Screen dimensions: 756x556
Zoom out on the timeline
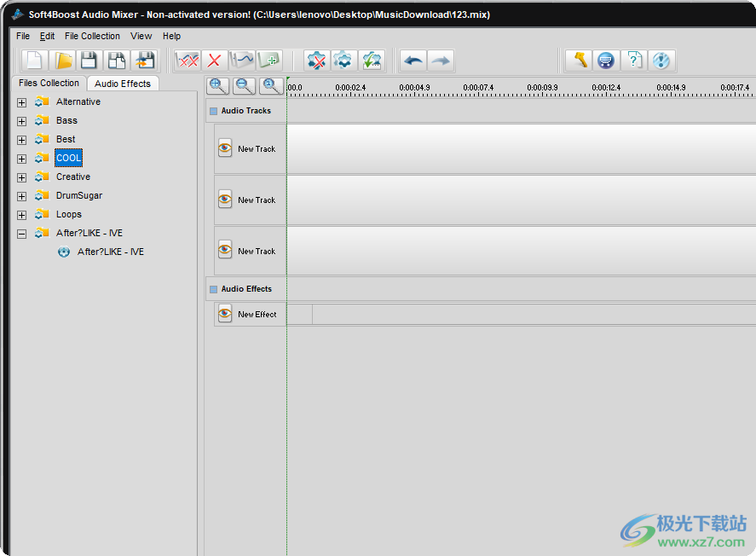pos(245,85)
